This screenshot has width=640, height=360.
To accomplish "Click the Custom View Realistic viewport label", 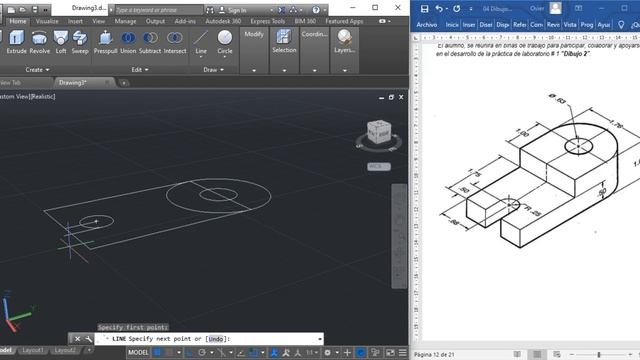I will pos(27,97).
